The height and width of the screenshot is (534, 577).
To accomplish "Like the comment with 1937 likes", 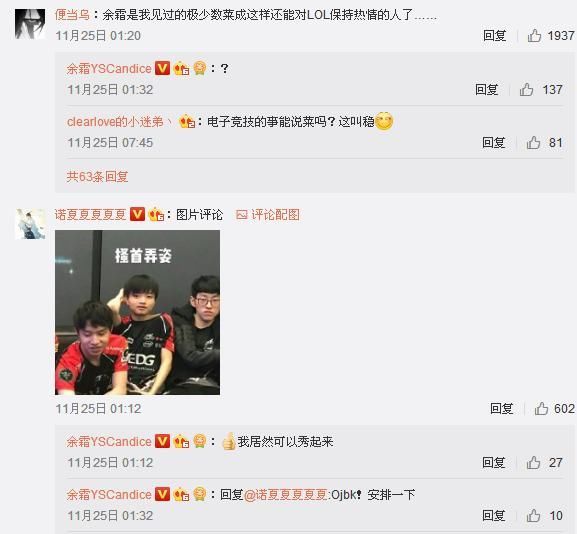I will [x=534, y=36].
